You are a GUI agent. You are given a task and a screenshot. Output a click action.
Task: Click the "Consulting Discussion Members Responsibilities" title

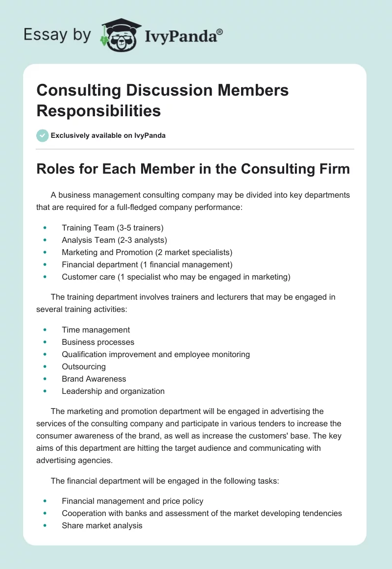tap(162, 101)
